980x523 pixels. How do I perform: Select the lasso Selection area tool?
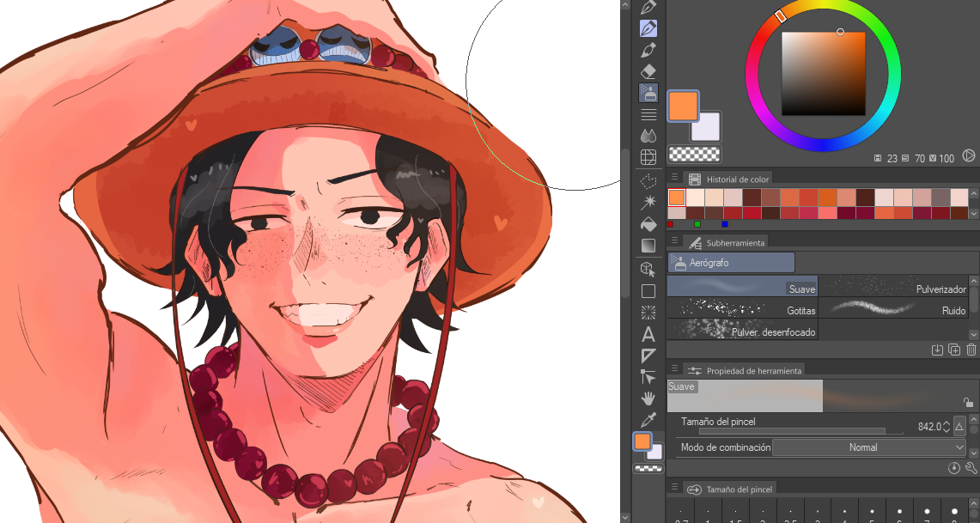click(648, 181)
